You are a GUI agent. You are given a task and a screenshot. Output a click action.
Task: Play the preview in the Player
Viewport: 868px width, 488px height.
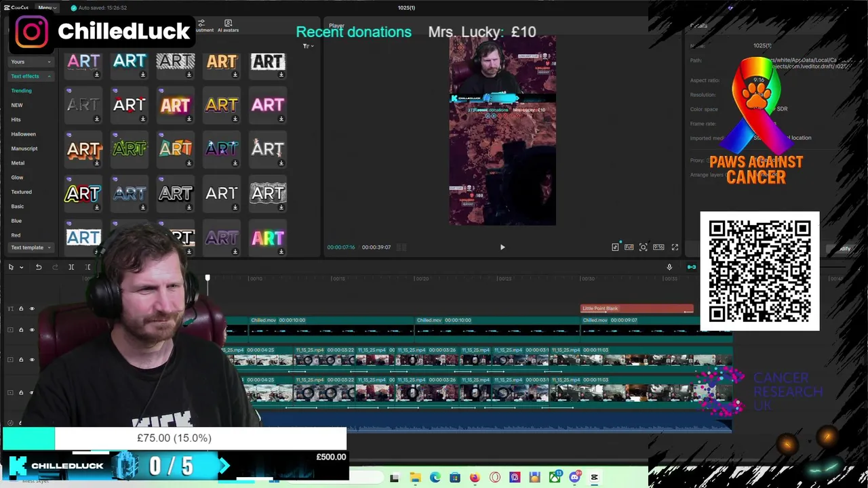click(502, 247)
